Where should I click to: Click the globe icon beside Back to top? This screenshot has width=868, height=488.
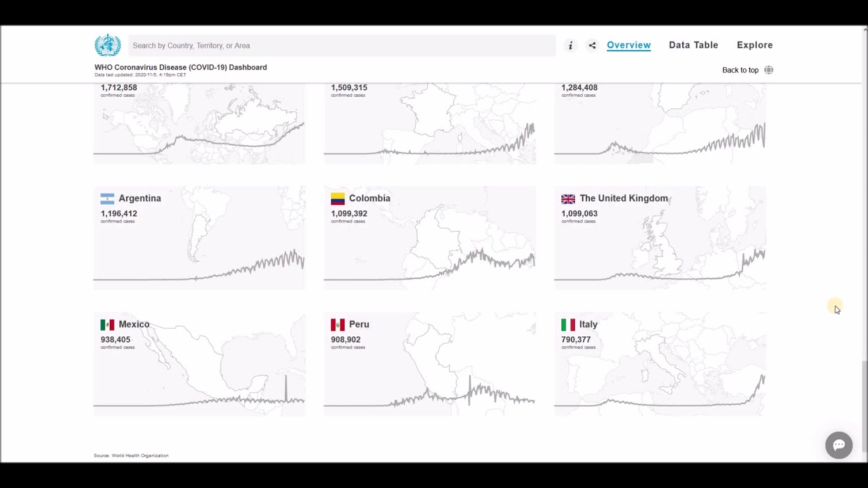click(x=768, y=70)
